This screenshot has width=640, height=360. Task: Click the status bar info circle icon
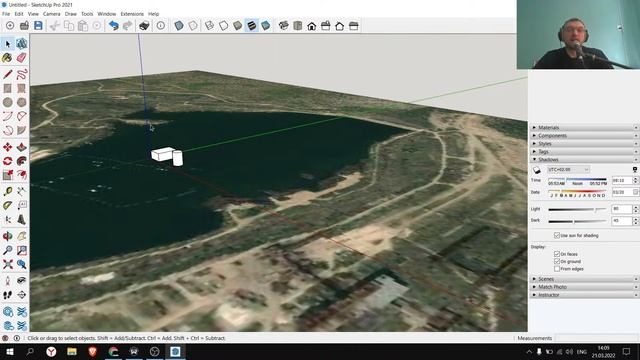tap(17, 338)
